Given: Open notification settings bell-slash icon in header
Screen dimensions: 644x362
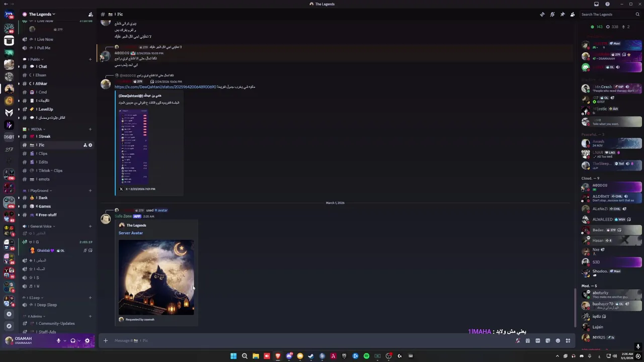Looking at the screenshot, I should click(x=552, y=14).
